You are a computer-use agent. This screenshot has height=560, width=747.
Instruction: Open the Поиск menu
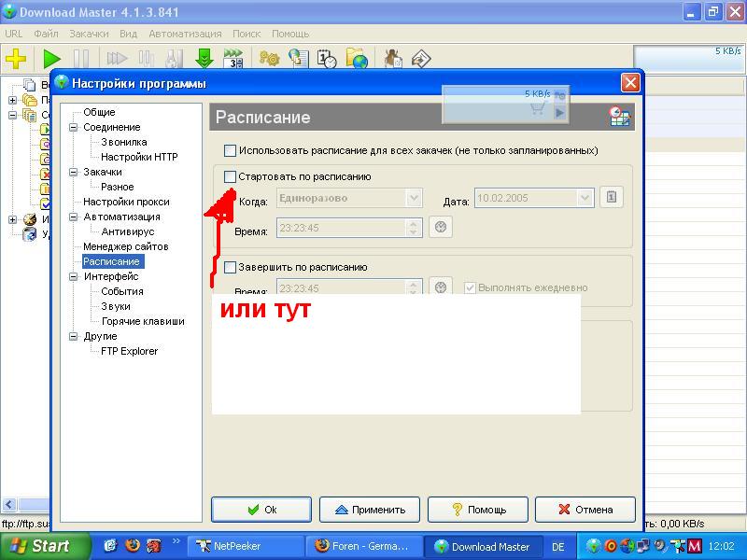point(247,34)
